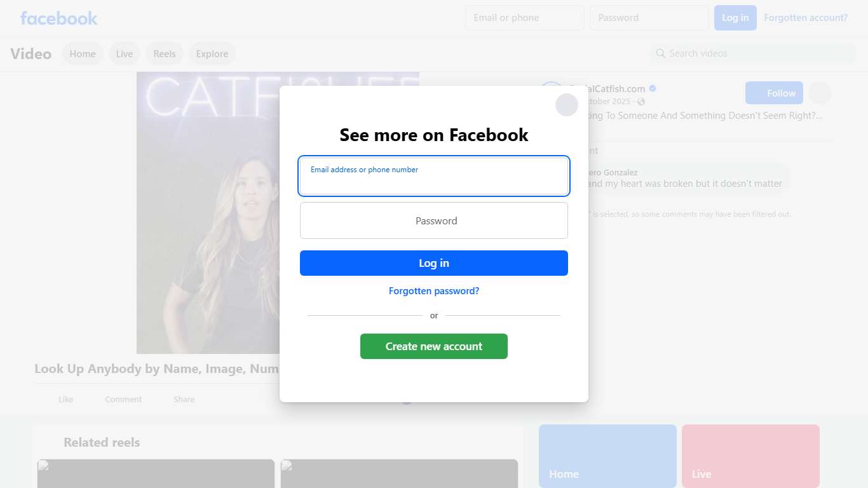Image resolution: width=868 pixels, height=488 pixels.
Task: Click the header Password field
Action: 649,18
